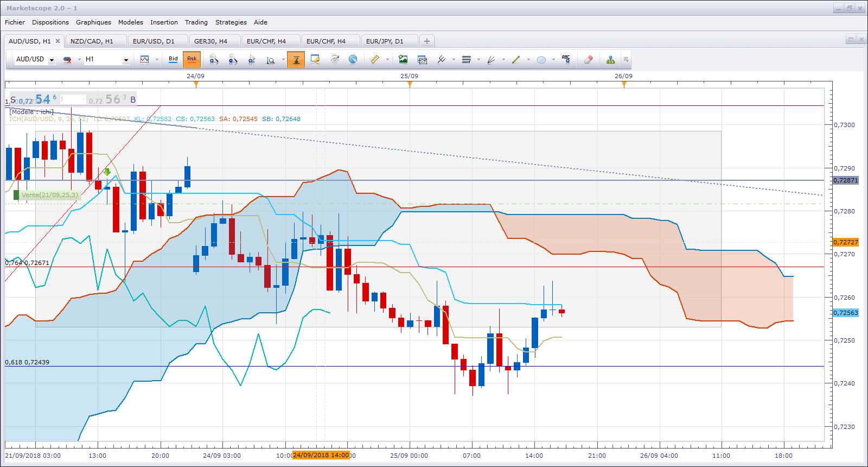Select the ruler measurement tool

click(375, 60)
